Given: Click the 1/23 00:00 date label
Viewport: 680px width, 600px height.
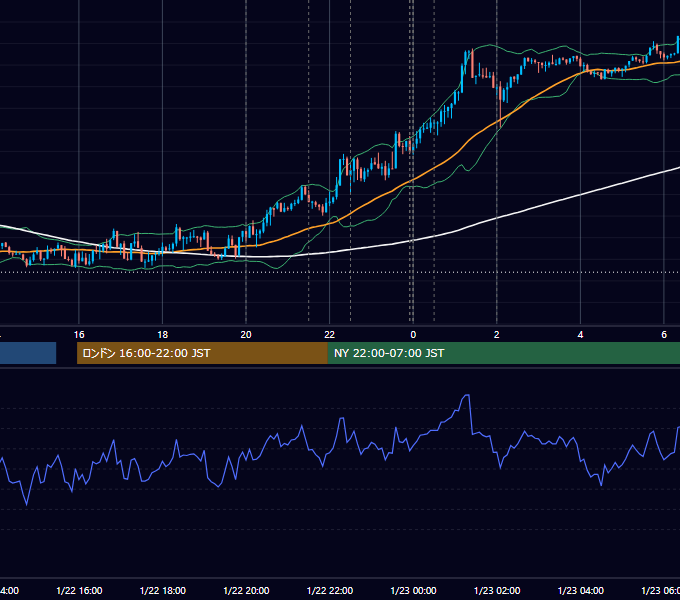Looking at the screenshot, I should tap(413, 590).
